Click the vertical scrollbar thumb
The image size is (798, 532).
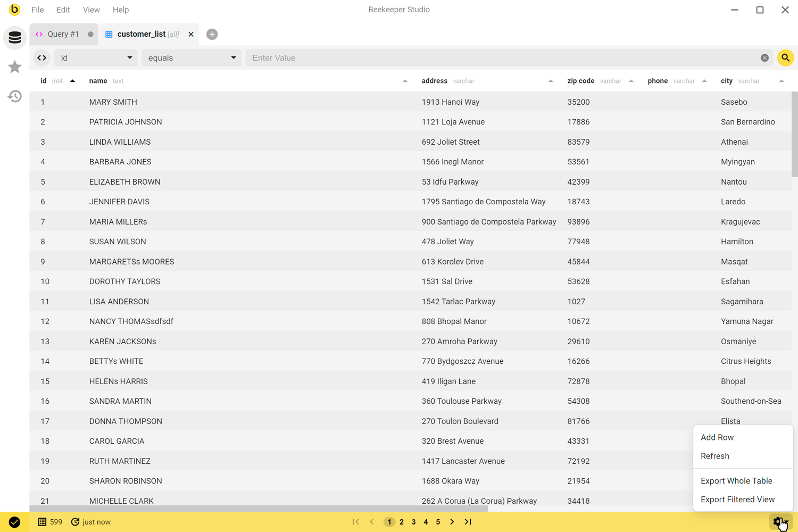(795, 134)
